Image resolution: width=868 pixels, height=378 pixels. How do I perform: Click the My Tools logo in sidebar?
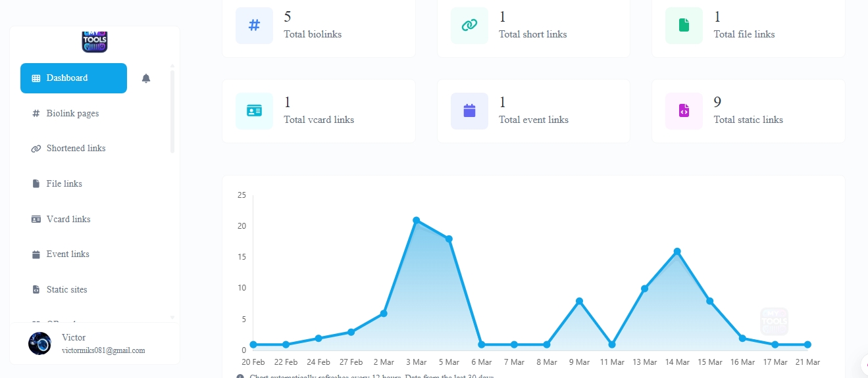click(94, 41)
